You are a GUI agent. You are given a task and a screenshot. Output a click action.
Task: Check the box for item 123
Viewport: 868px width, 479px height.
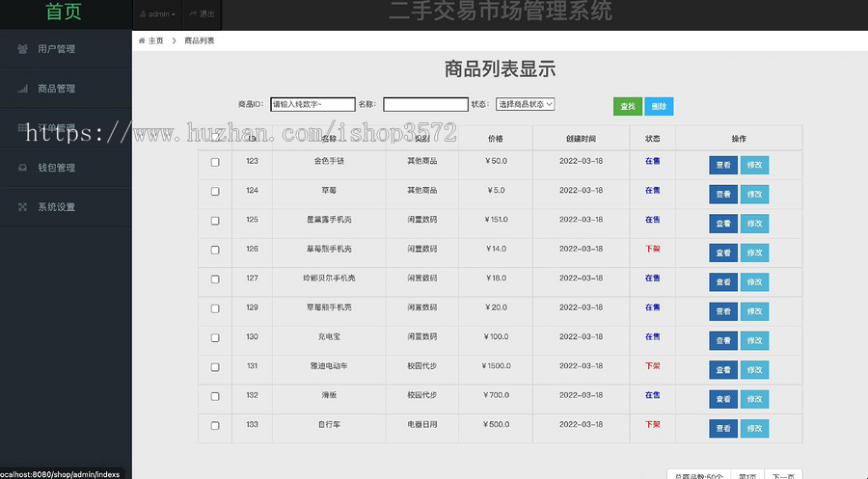215,162
